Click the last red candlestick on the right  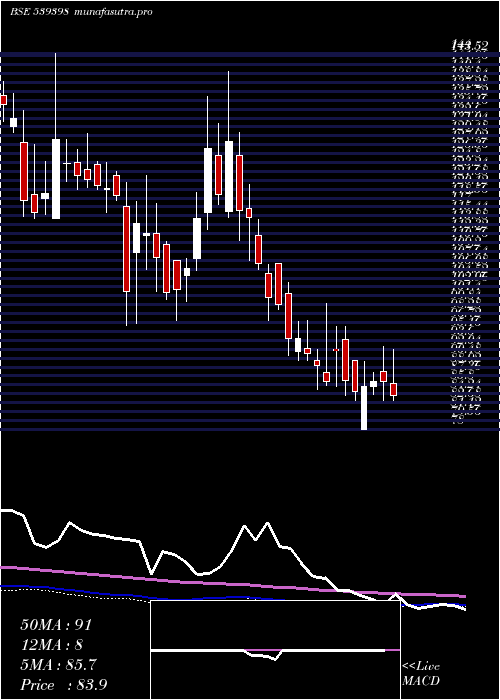click(x=393, y=389)
